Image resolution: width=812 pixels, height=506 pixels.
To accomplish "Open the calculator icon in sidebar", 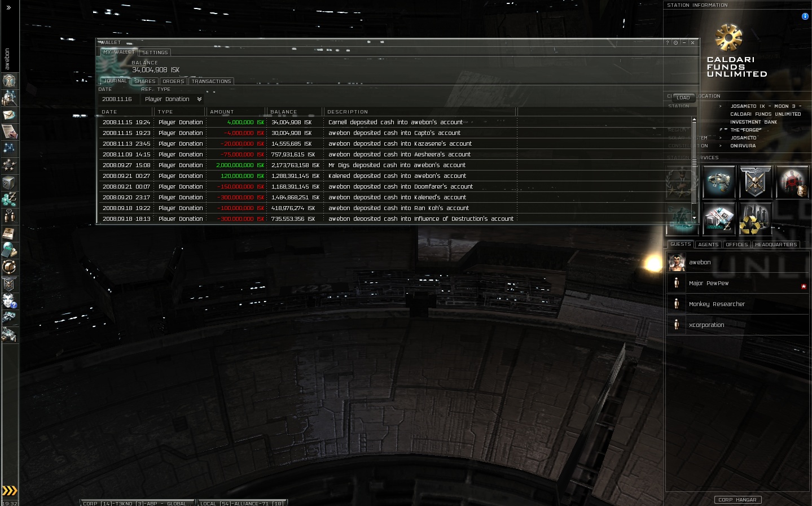I will click(x=9, y=250).
